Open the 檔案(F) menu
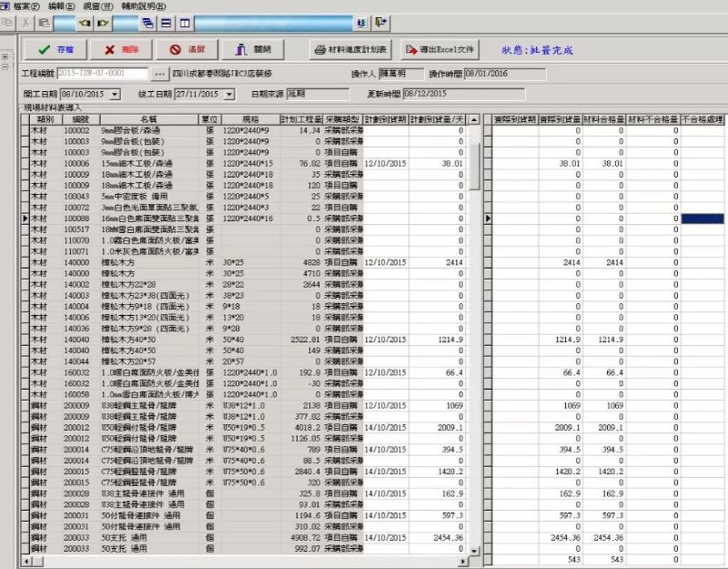The image size is (728, 569). (x=26, y=6)
